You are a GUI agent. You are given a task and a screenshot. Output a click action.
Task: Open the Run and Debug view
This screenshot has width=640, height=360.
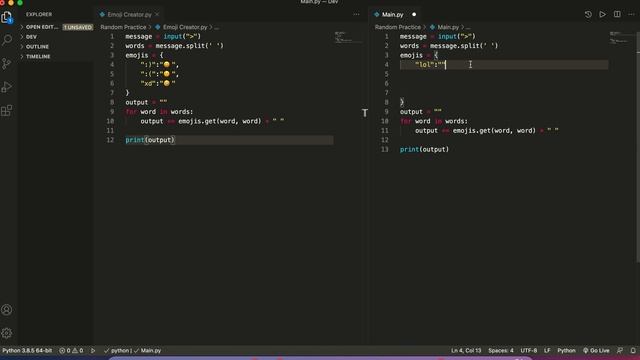pos(7,87)
